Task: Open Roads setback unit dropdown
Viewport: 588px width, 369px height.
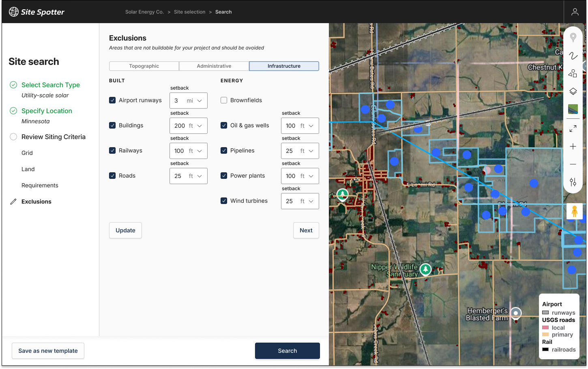Action: tap(195, 176)
